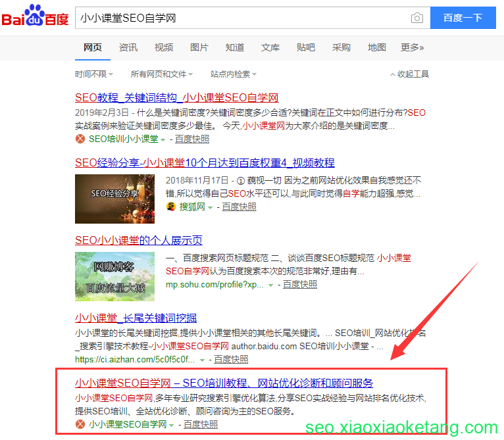Open result 小小课堂_长尾关键词挖掘

[136, 318]
